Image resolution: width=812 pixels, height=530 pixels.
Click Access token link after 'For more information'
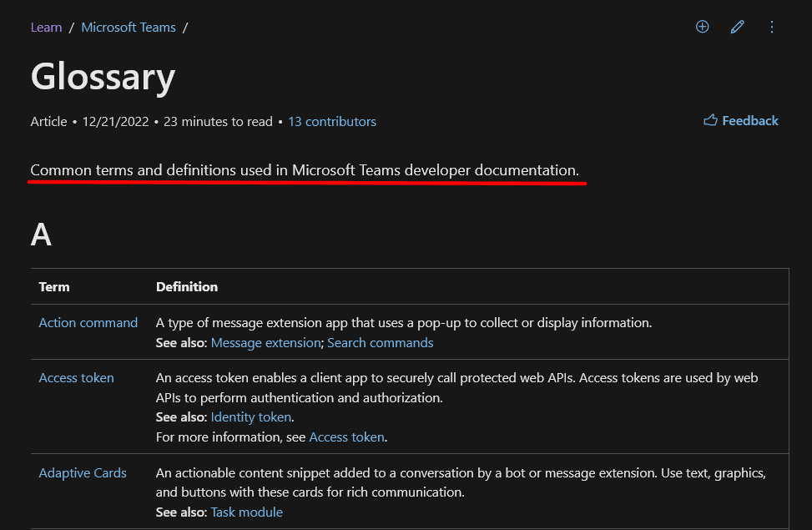346,437
